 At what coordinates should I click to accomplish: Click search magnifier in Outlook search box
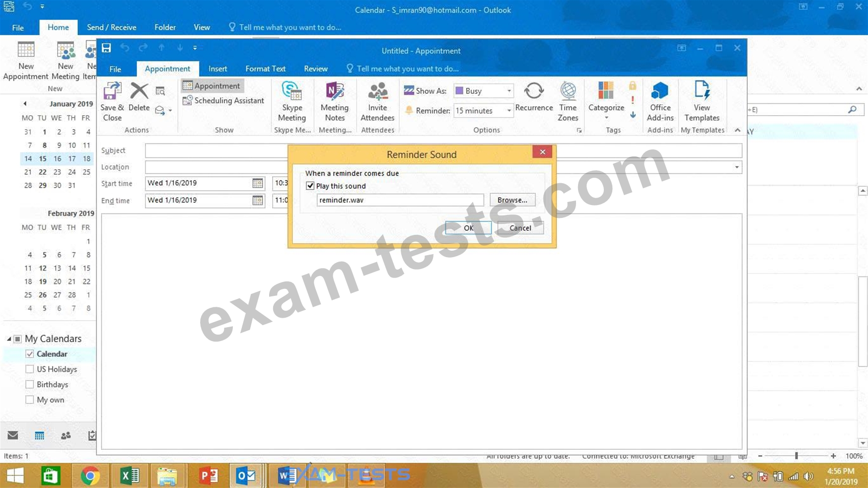click(x=852, y=109)
